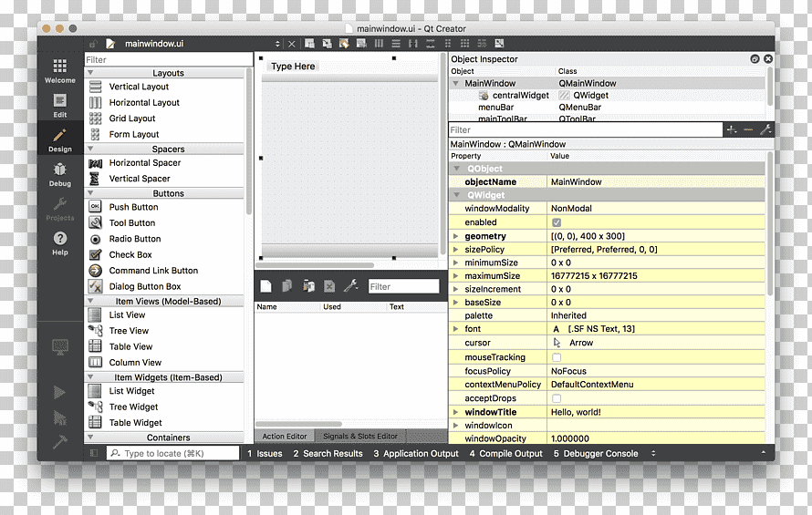
Task: Enable the mouseTracking checkbox
Action: tap(557, 357)
